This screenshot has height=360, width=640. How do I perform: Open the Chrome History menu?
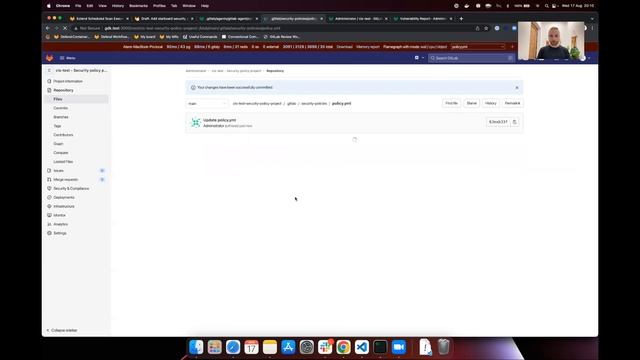click(118, 6)
